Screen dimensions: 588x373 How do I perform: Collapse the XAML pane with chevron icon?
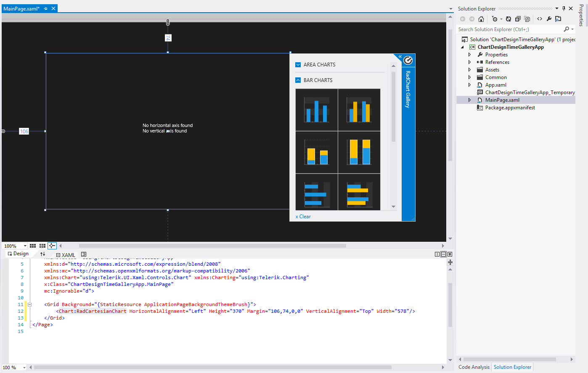click(x=450, y=254)
